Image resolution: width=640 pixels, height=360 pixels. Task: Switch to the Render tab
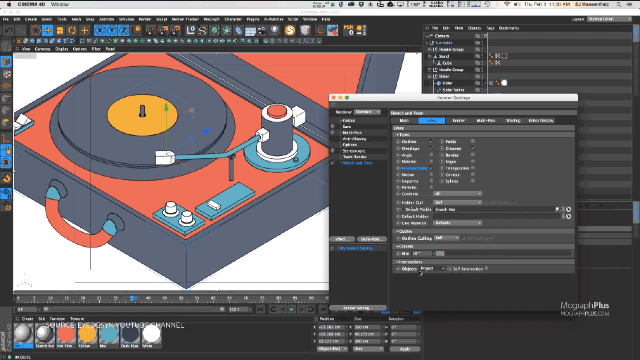click(x=459, y=120)
